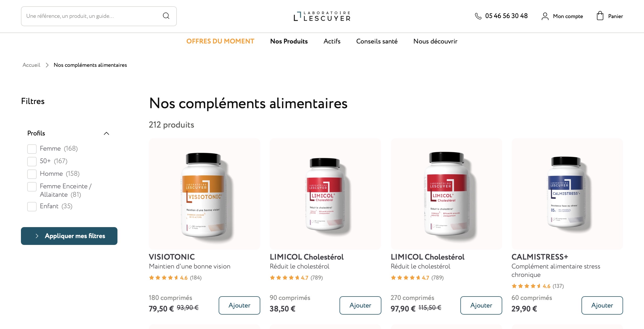Collapse the Profils filter section
The image size is (644, 329).
(x=106, y=133)
